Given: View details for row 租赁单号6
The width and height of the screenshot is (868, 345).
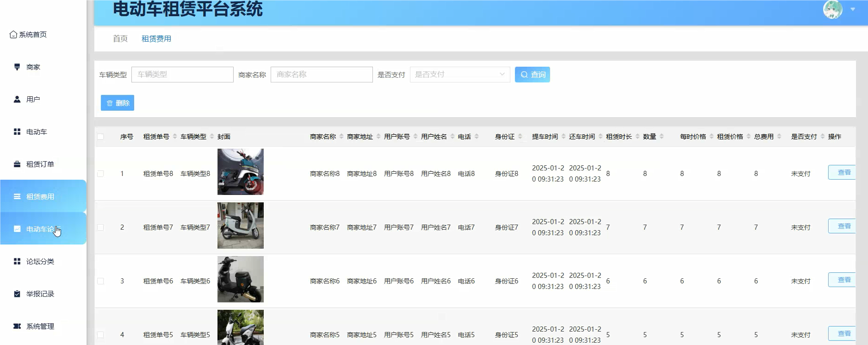Looking at the screenshot, I should coord(842,280).
